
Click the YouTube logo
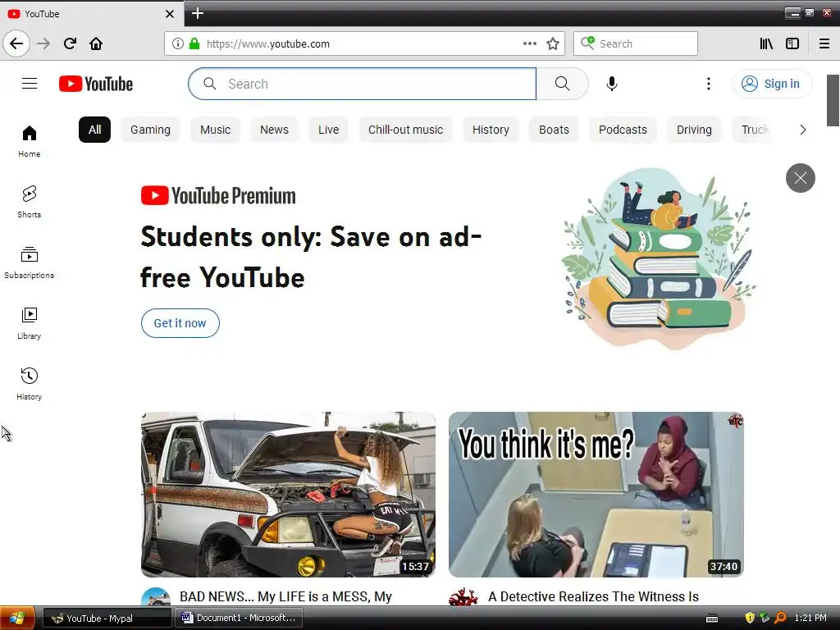(96, 84)
